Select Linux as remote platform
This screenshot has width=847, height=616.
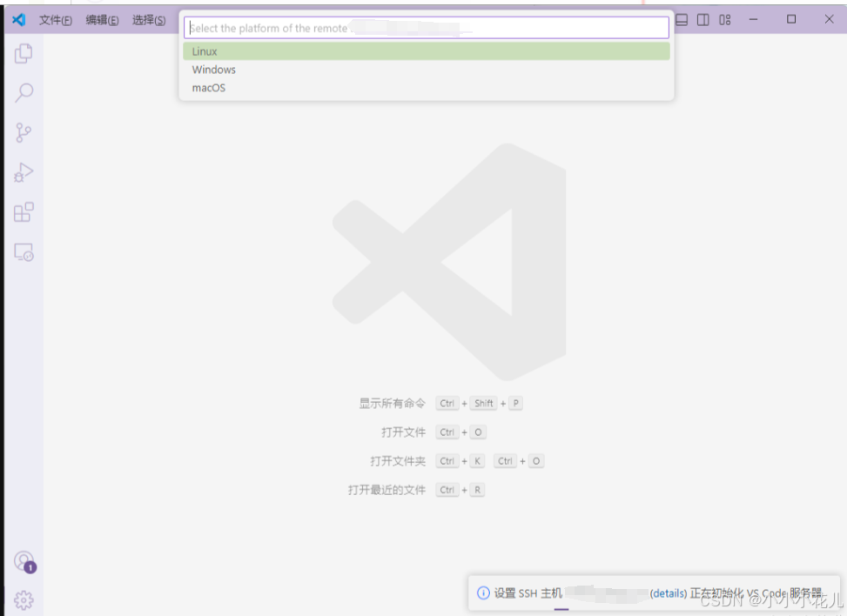pyautogui.click(x=427, y=51)
